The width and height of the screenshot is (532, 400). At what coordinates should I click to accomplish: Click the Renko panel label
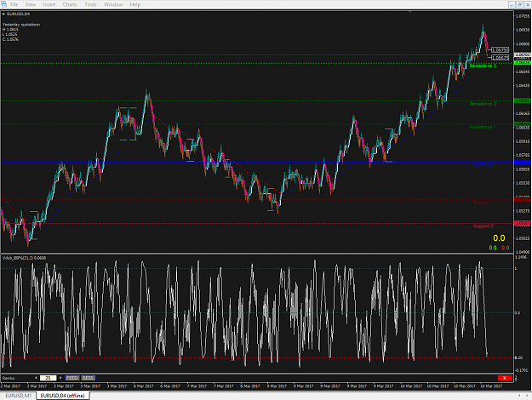coord(9,378)
